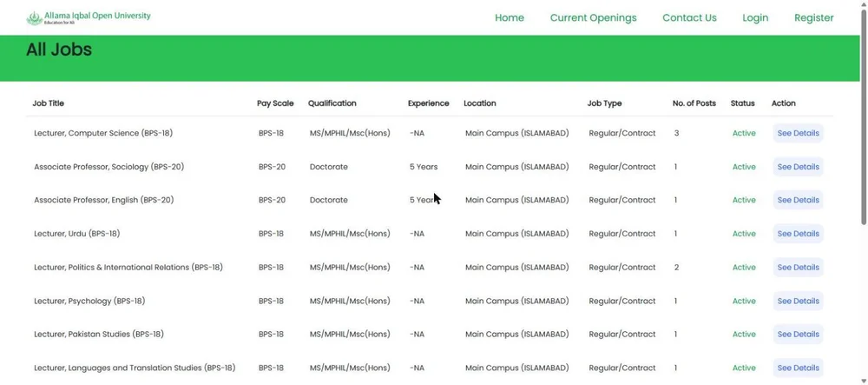
Task: Click 'Regular/Contract' in Urdu row
Action: [x=622, y=234]
